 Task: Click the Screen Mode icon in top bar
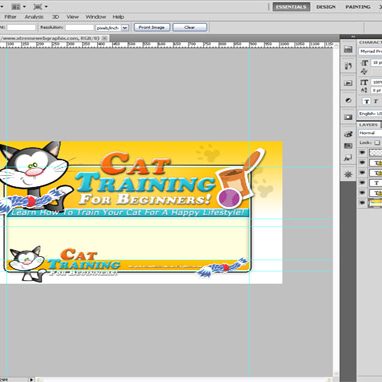41,6
